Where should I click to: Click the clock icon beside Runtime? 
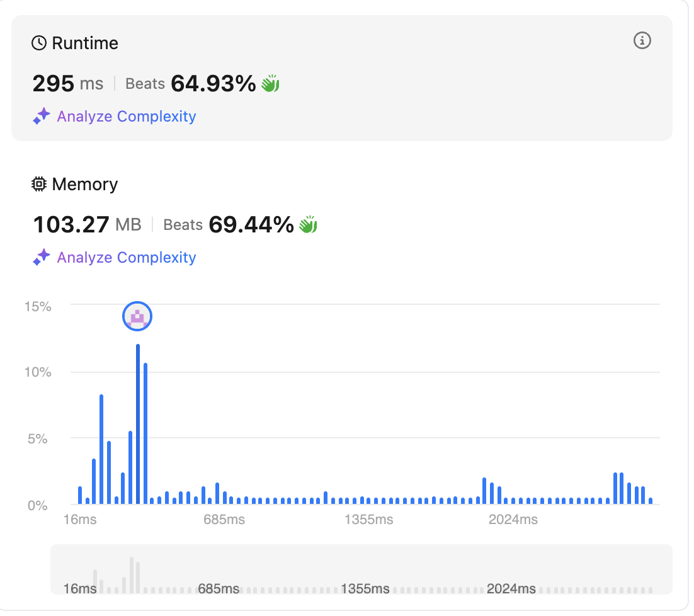pos(39,43)
